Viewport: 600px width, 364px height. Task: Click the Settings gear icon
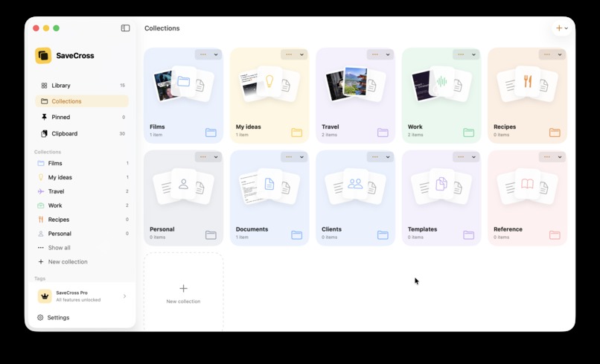[x=40, y=318]
